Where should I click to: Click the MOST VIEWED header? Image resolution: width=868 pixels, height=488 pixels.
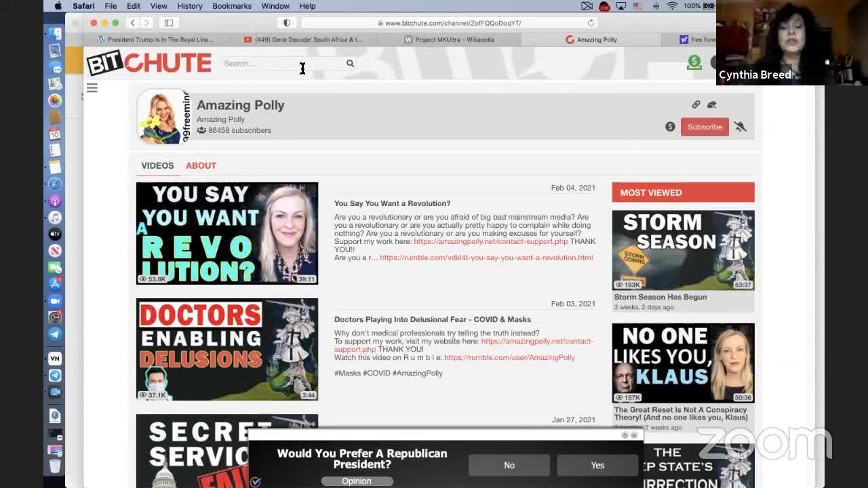point(683,192)
